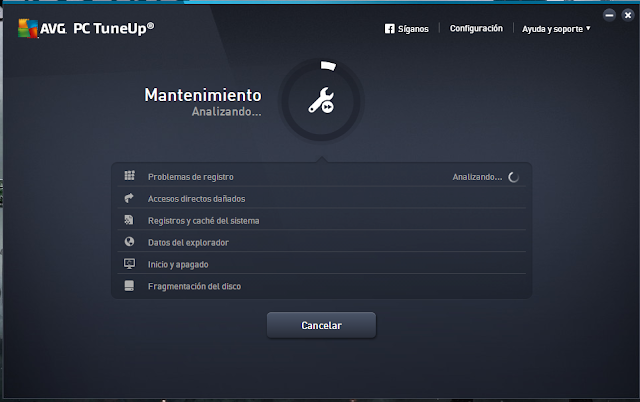Click the Inicio y apagado monitor icon

pyautogui.click(x=129, y=264)
